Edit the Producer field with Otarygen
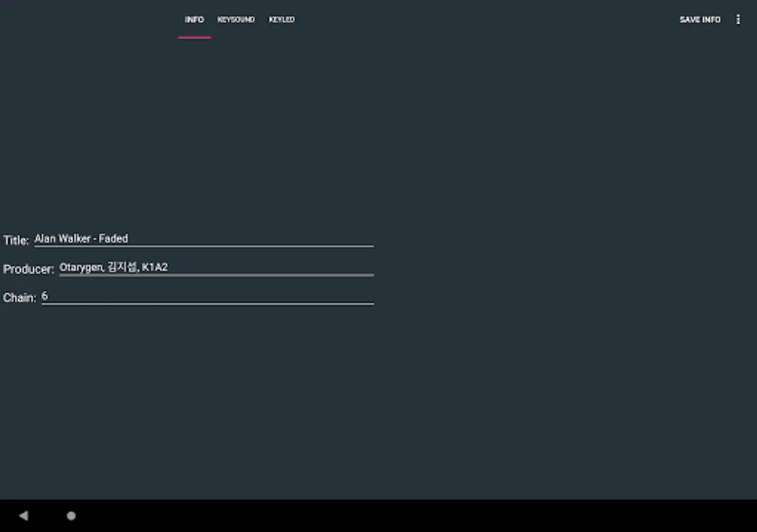The image size is (757, 532). tap(216, 267)
